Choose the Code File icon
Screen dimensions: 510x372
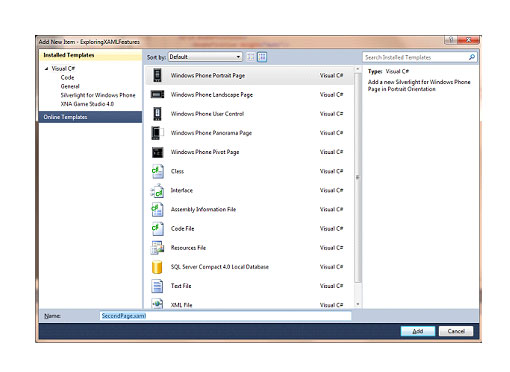pyautogui.click(x=157, y=229)
